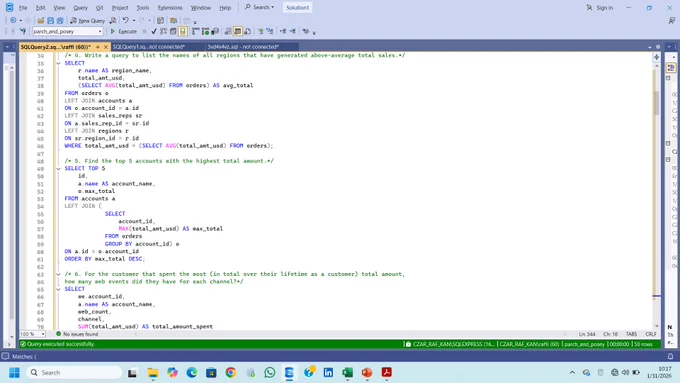This screenshot has height=383, width=680.
Task: Undo the last edit
Action: point(126,20)
